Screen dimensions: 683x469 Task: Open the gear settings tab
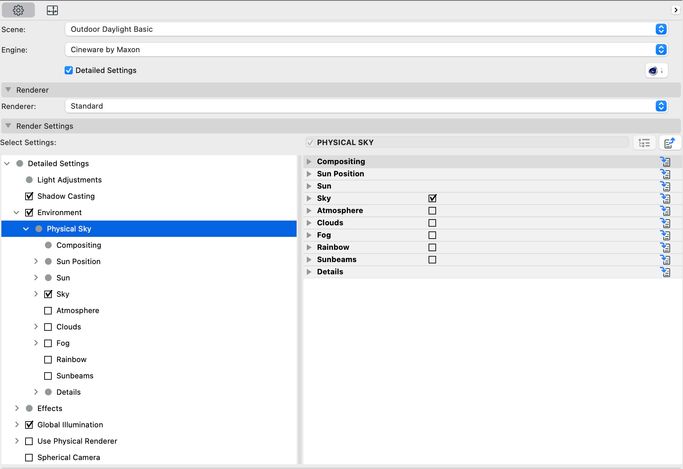(x=18, y=10)
